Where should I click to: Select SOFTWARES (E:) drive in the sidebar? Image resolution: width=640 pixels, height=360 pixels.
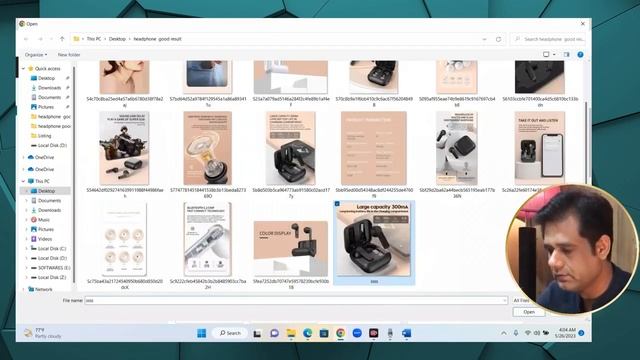click(x=54, y=268)
